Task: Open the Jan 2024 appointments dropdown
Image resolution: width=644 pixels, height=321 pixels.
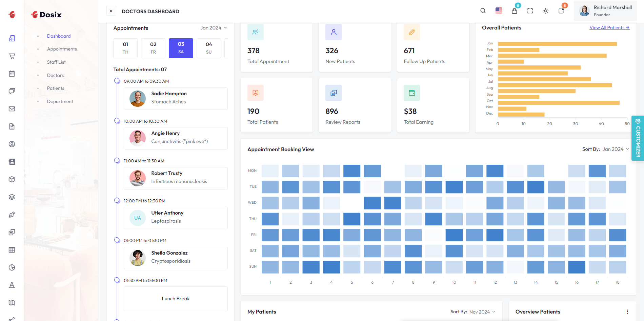Action: pyautogui.click(x=214, y=28)
